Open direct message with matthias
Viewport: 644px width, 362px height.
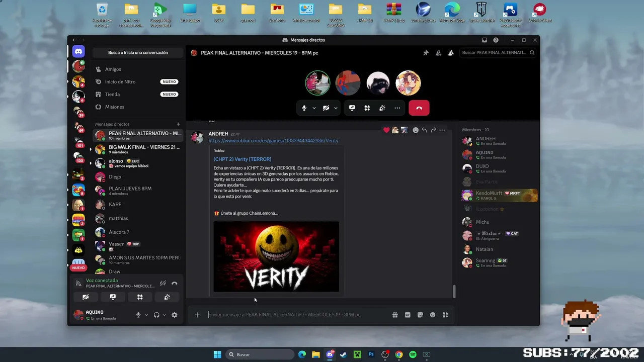pyautogui.click(x=138, y=218)
